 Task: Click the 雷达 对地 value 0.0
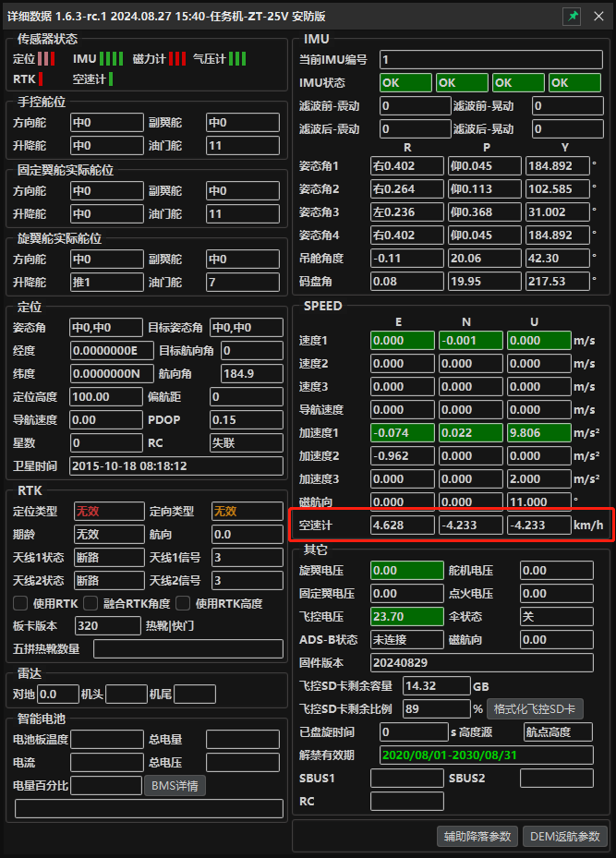point(58,694)
